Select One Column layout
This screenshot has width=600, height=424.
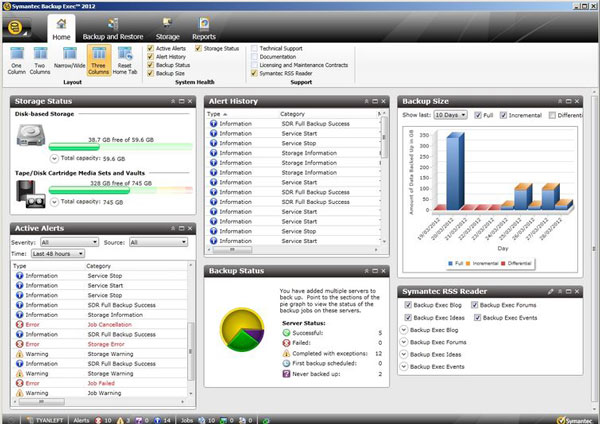pyautogui.click(x=17, y=60)
